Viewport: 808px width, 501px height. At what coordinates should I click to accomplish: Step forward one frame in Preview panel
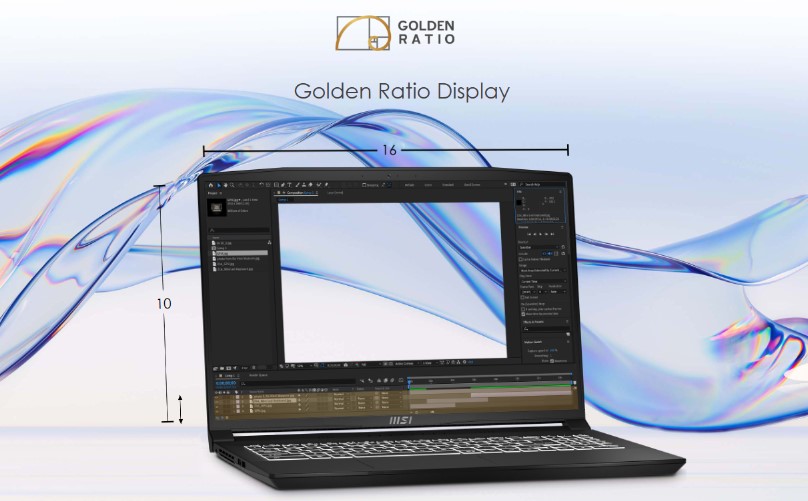546,234
